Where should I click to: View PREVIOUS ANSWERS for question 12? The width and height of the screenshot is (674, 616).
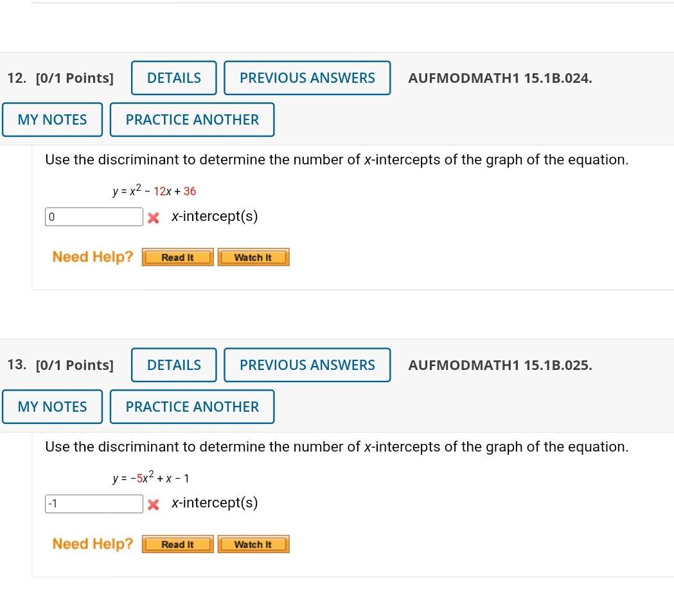tap(307, 78)
